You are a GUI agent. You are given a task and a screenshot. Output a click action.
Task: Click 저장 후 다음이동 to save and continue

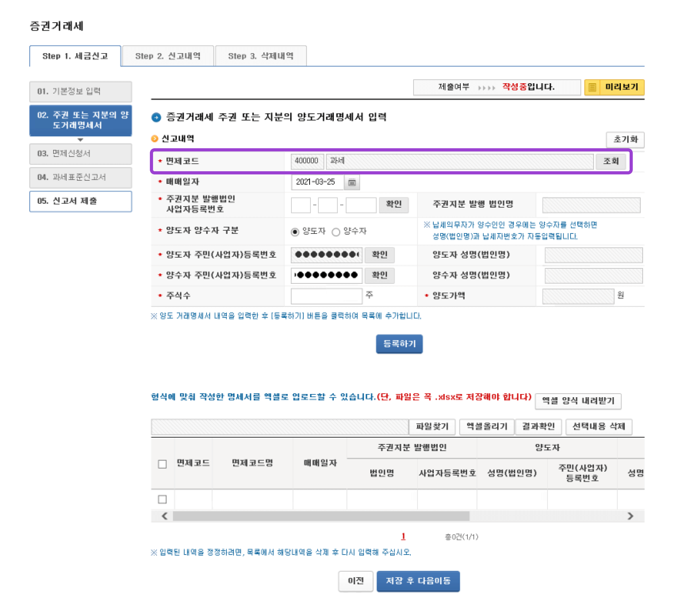pos(419,581)
